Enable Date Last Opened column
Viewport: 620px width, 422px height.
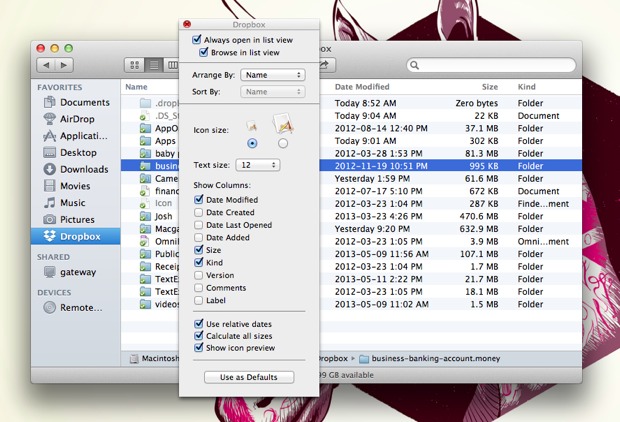(x=198, y=225)
